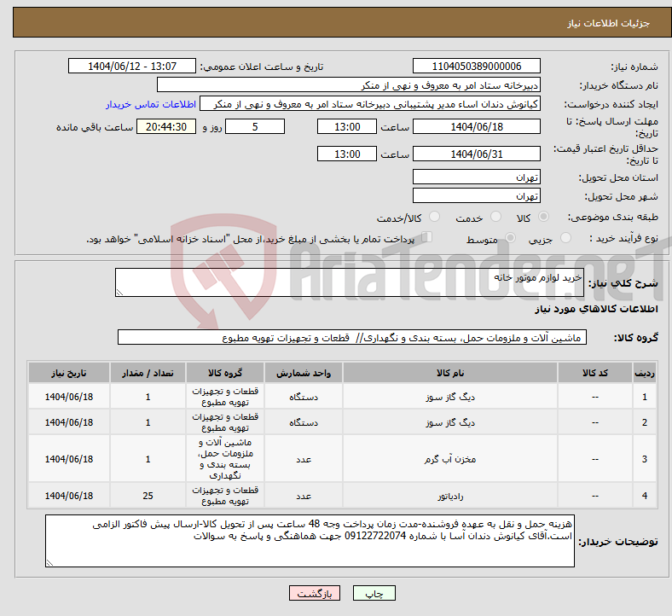The width and height of the screenshot is (672, 616).
Task: Click the مخزن آب گرم item name
Action: pyautogui.click(x=450, y=459)
